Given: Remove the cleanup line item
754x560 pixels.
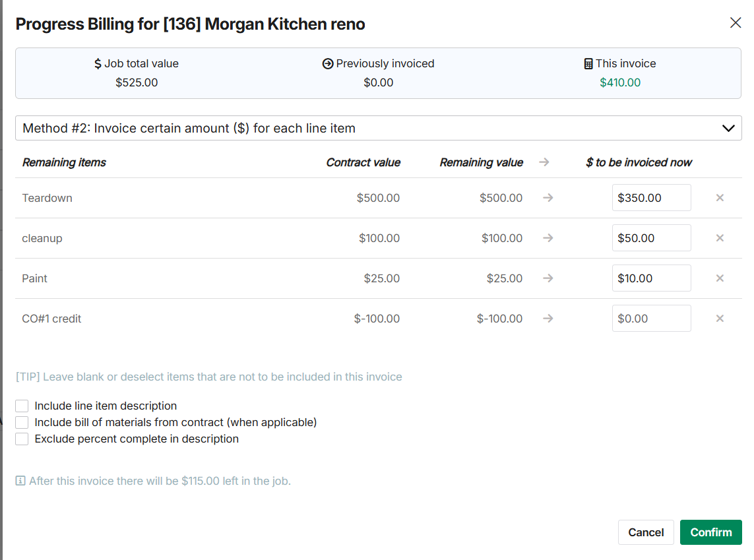Looking at the screenshot, I should click(x=720, y=238).
